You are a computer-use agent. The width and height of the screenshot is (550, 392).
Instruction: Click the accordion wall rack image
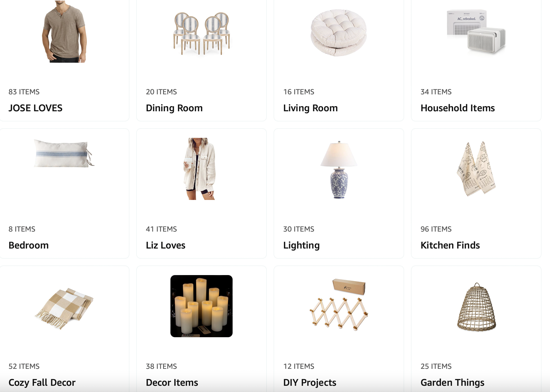339,304
